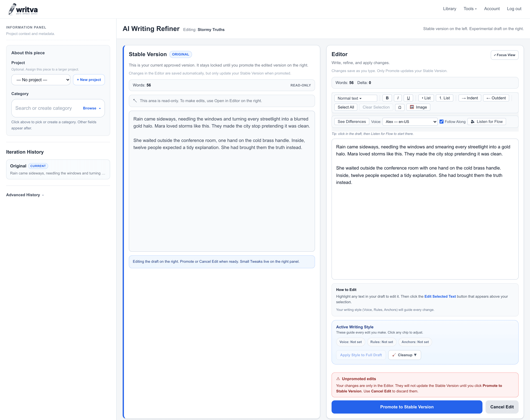Click Log out in the navigation
The width and height of the screenshot is (530, 420).
tap(514, 9)
